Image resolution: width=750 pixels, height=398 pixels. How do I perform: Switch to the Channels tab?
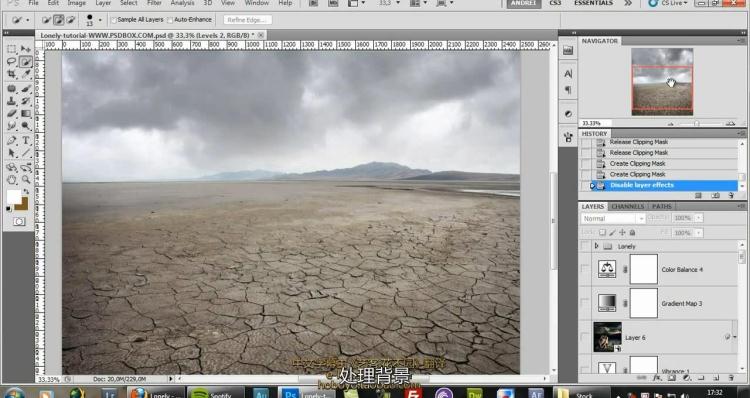(628, 206)
